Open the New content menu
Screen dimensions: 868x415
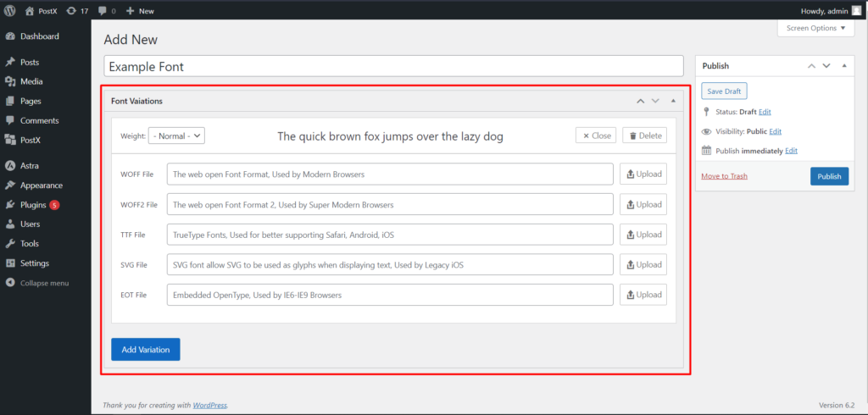point(140,10)
